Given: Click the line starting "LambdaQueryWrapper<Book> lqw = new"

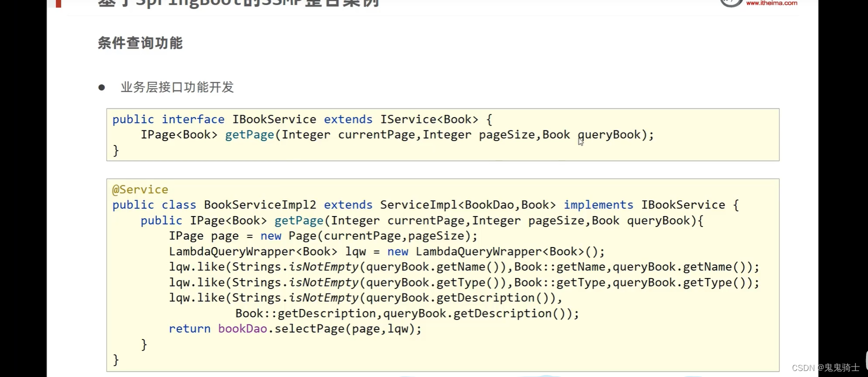Looking at the screenshot, I should tap(386, 251).
